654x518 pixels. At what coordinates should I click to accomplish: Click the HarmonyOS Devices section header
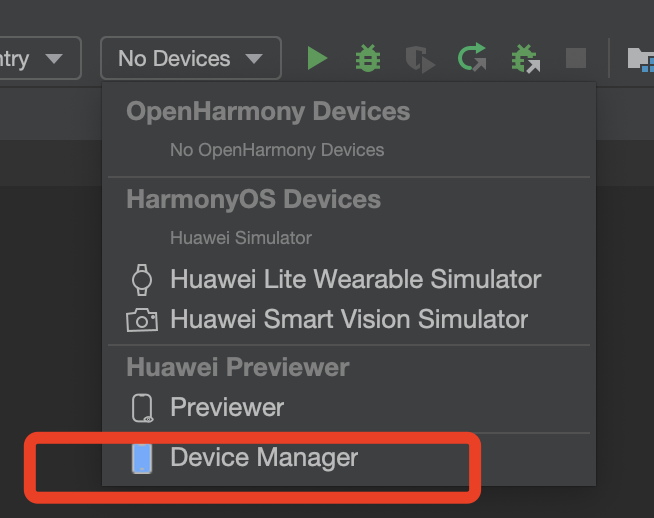pos(253,199)
